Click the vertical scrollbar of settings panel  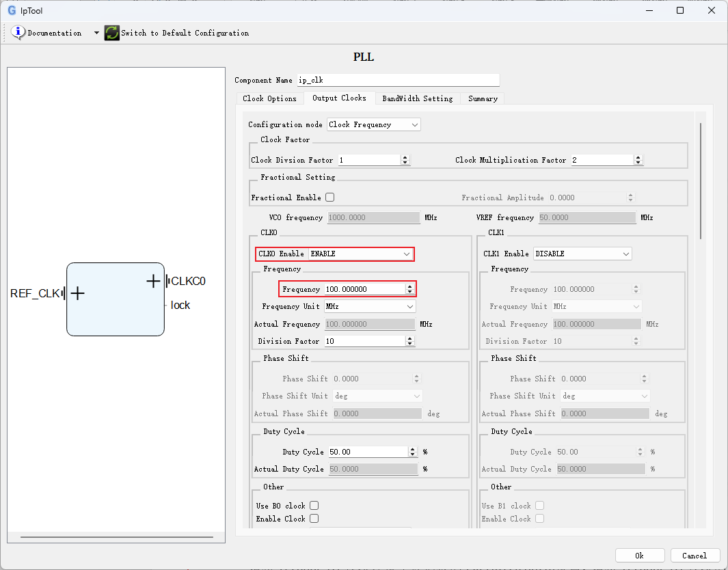(x=701, y=181)
